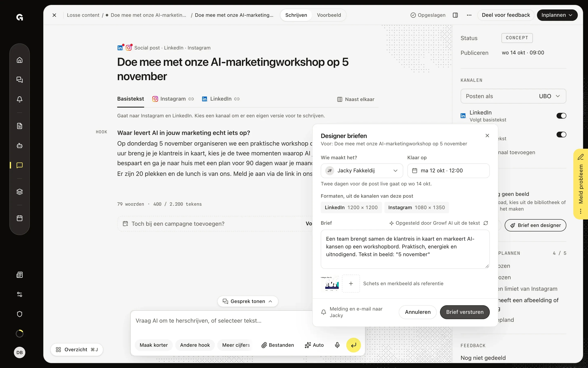Open the shield icon in sidebar
The width and height of the screenshot is (588, 368).
coord(19,314)
